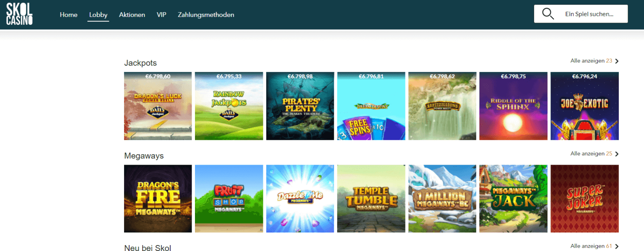Expand Jackpots section via chevron arrow

[617, 61]
